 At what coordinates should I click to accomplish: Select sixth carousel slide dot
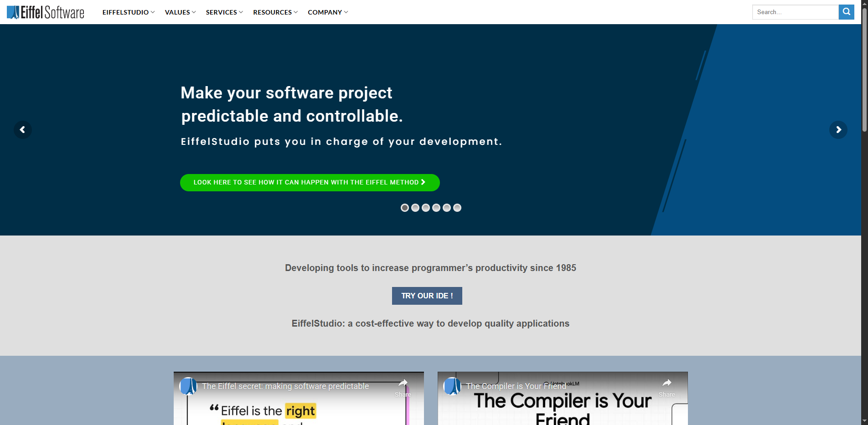457,208
